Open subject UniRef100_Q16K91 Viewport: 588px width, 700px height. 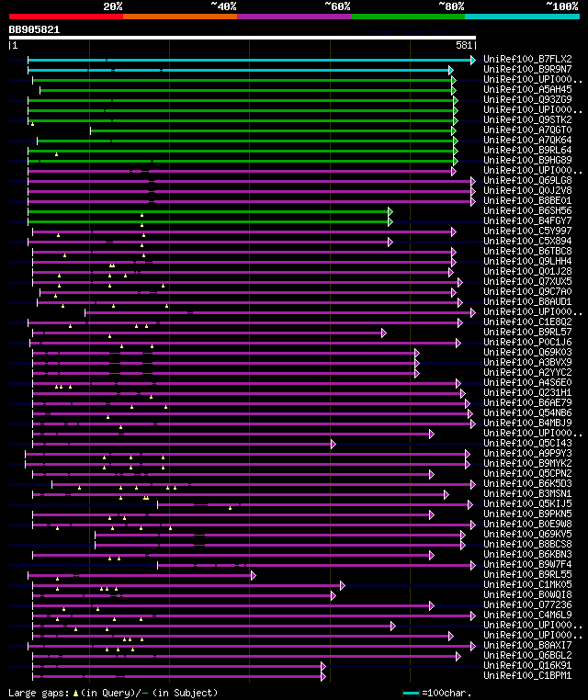(527, 666)
